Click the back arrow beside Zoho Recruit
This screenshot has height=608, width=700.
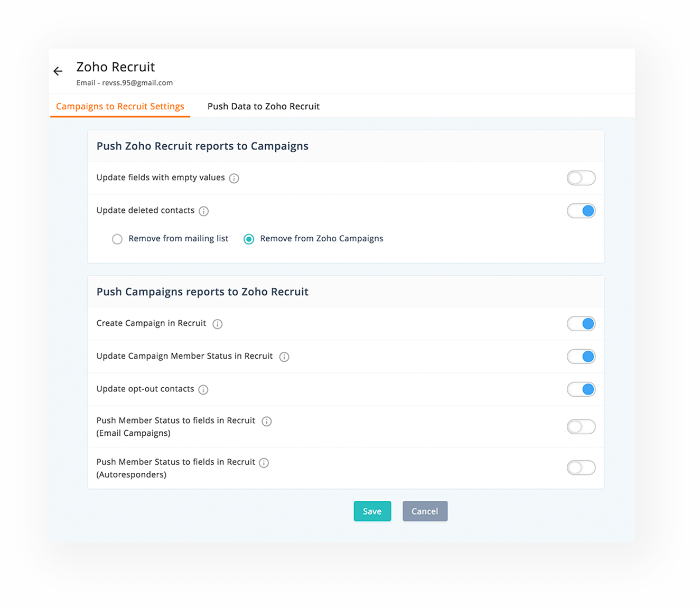pos(58,71)
